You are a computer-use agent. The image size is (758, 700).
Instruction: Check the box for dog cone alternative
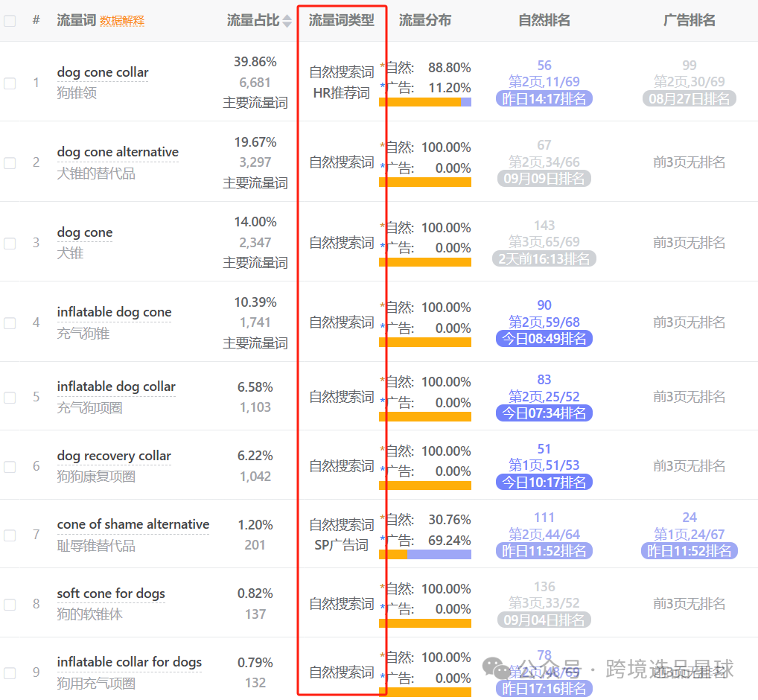click(x=10, y=163)
